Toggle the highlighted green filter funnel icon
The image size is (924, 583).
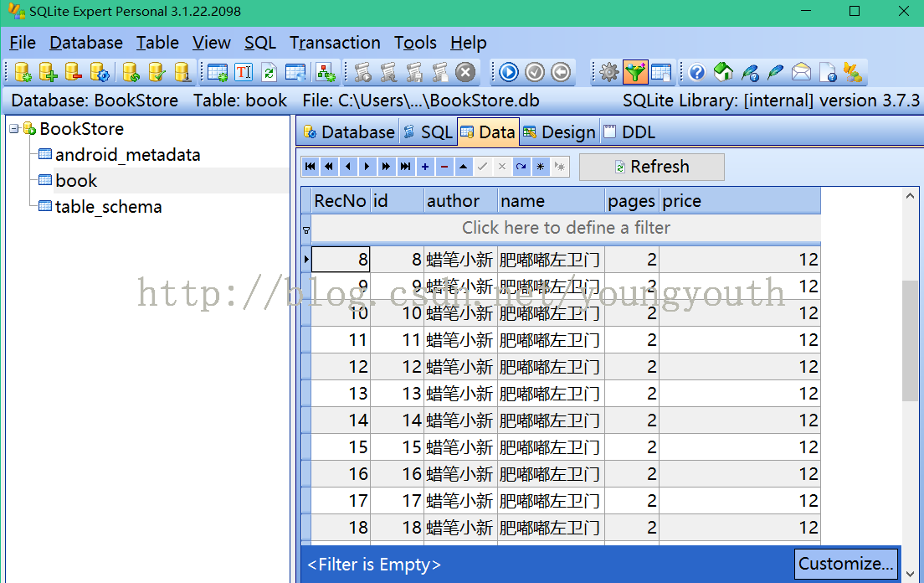coord(635,73)
